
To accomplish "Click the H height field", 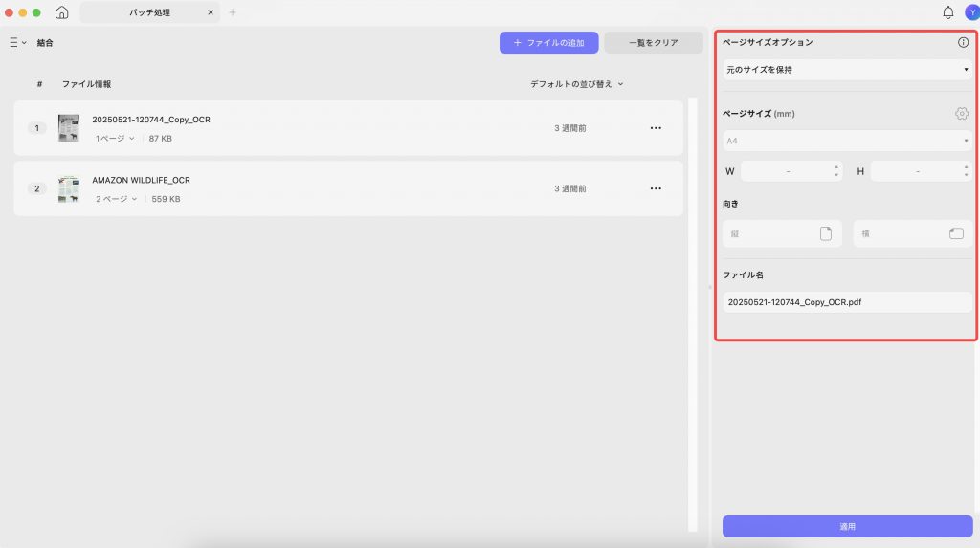I will [x=922, y=171].
